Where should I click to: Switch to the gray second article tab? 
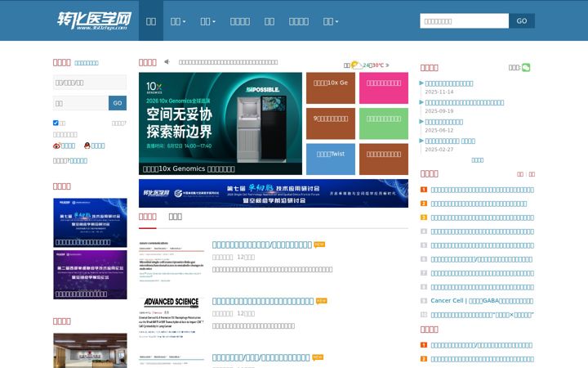(x=175, y=217)
